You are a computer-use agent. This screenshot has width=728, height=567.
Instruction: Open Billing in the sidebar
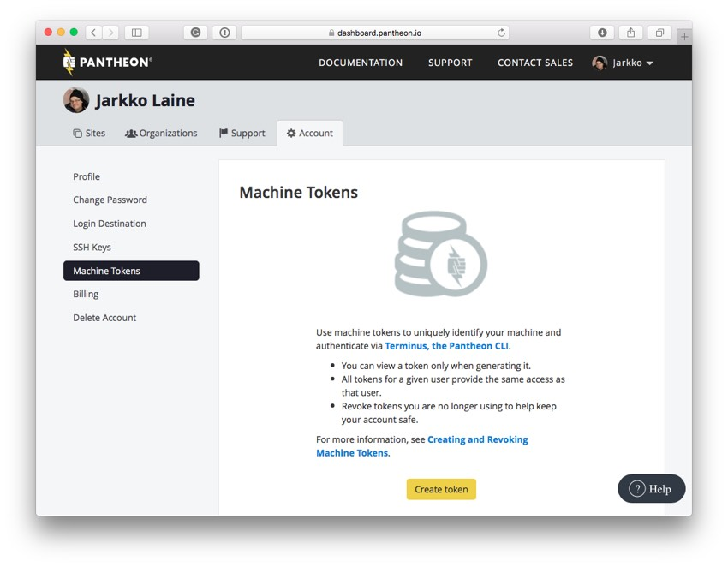[x=86, y=294]
